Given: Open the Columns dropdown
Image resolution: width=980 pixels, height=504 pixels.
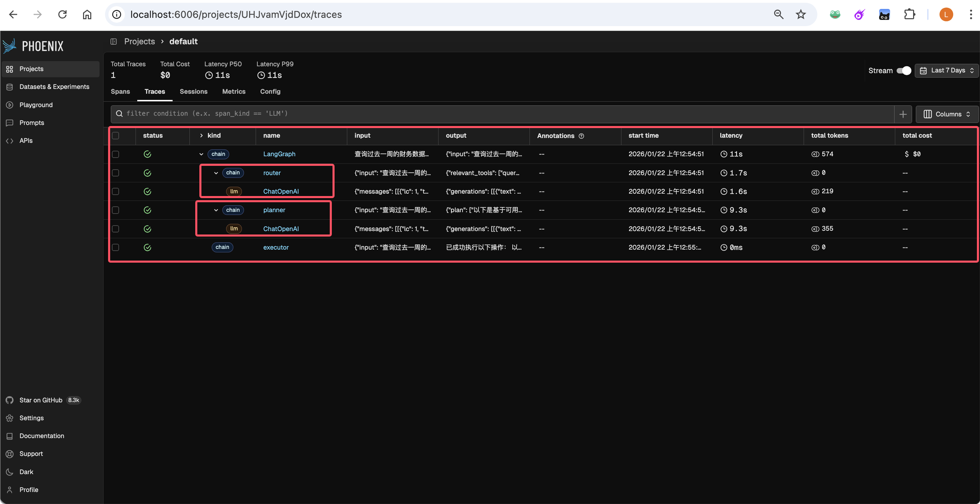Looking at the screenshot, I should [946, 114].
